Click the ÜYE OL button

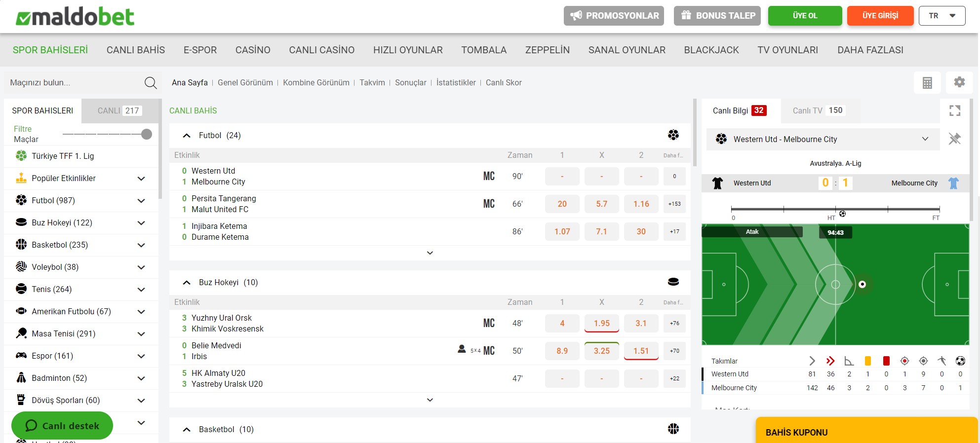[x=805, y=16]
